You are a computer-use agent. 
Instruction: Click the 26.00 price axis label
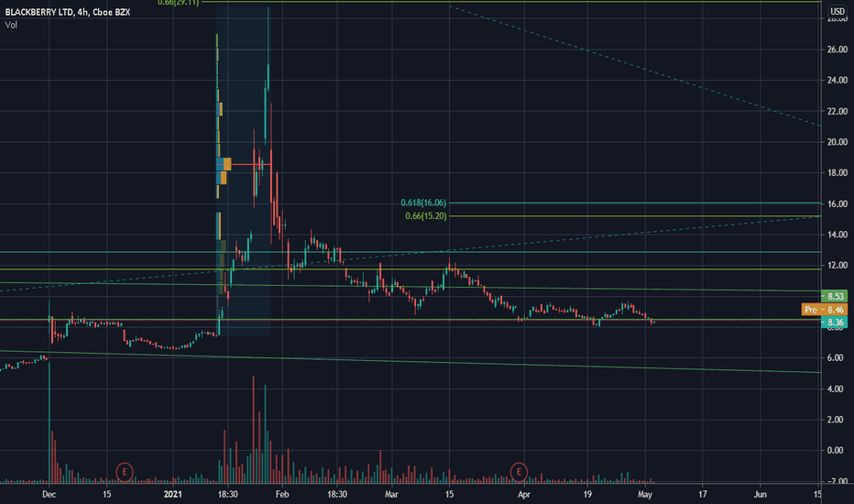pos(838,49)
